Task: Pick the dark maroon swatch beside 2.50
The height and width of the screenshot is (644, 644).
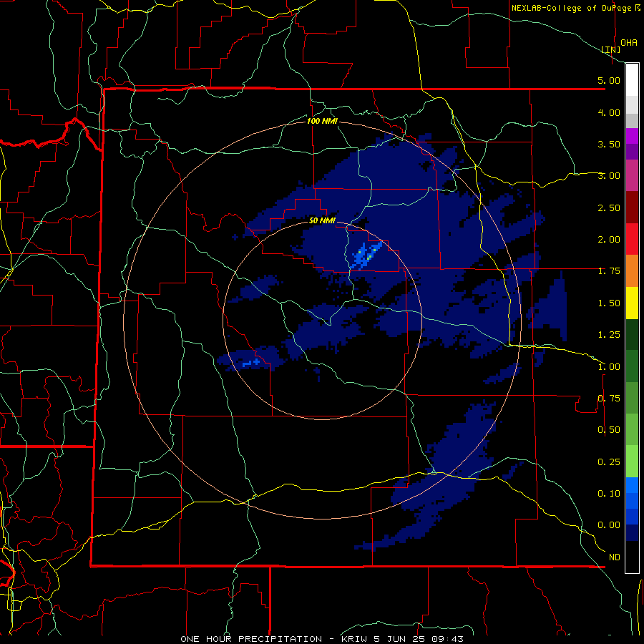Action: 632,208
